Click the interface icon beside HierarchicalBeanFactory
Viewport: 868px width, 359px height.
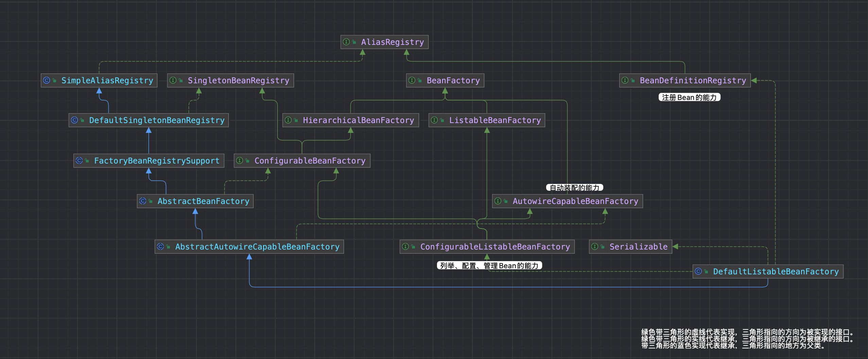(x=288, y=120)
